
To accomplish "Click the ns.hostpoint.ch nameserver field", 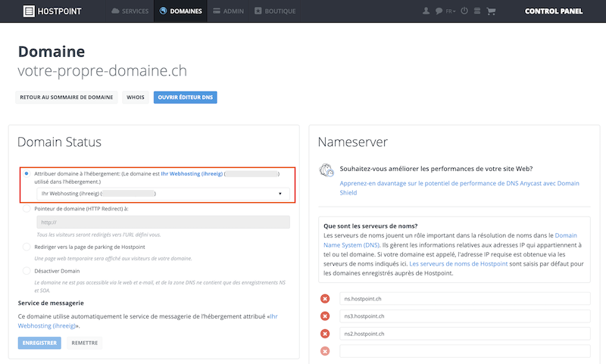I will point(465,299).
